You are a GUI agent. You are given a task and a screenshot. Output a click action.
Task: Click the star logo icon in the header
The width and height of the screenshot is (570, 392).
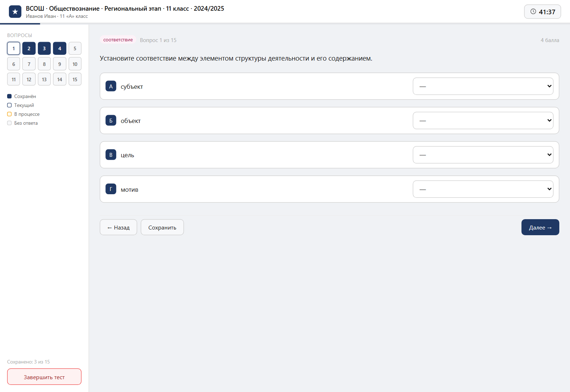[x=15, y=12]
